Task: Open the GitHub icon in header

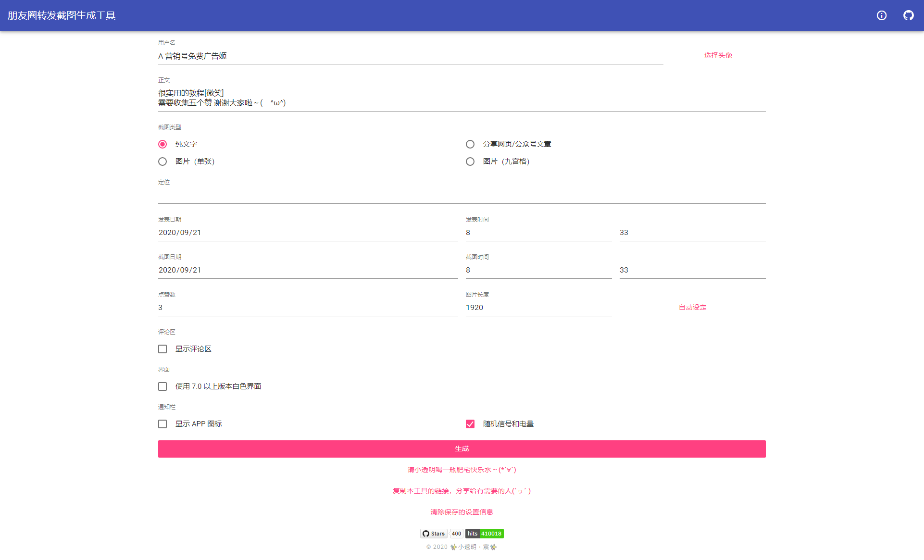Action: coord(909,15)
